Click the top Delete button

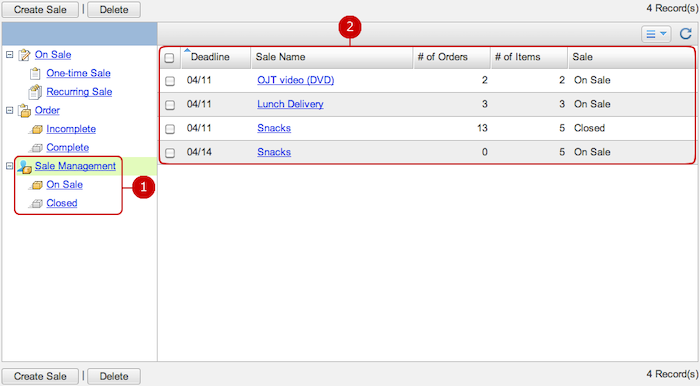coord(114,9)
